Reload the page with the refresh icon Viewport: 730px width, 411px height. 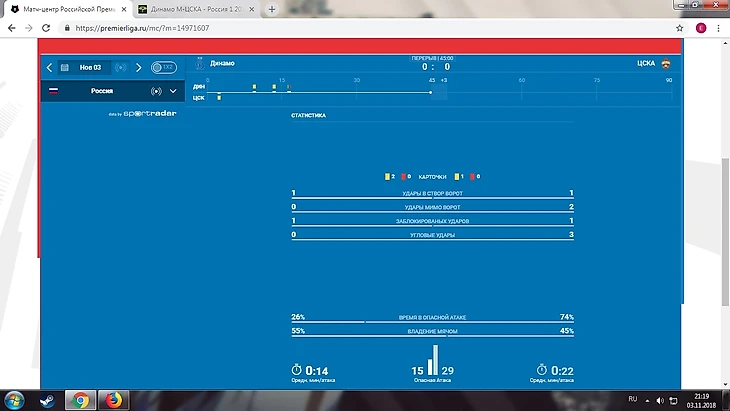[x=46, y=28]
